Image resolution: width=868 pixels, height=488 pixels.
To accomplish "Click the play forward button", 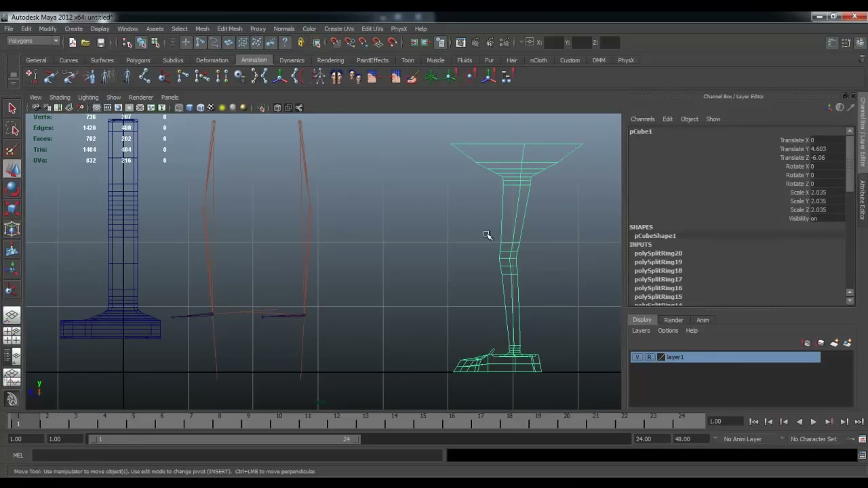I will click(x=814, y=422).
